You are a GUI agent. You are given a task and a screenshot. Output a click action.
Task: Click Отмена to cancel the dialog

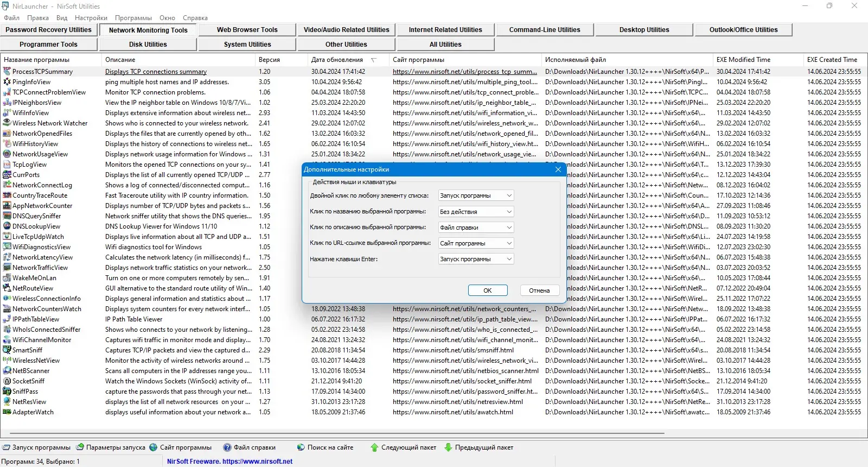539,291
